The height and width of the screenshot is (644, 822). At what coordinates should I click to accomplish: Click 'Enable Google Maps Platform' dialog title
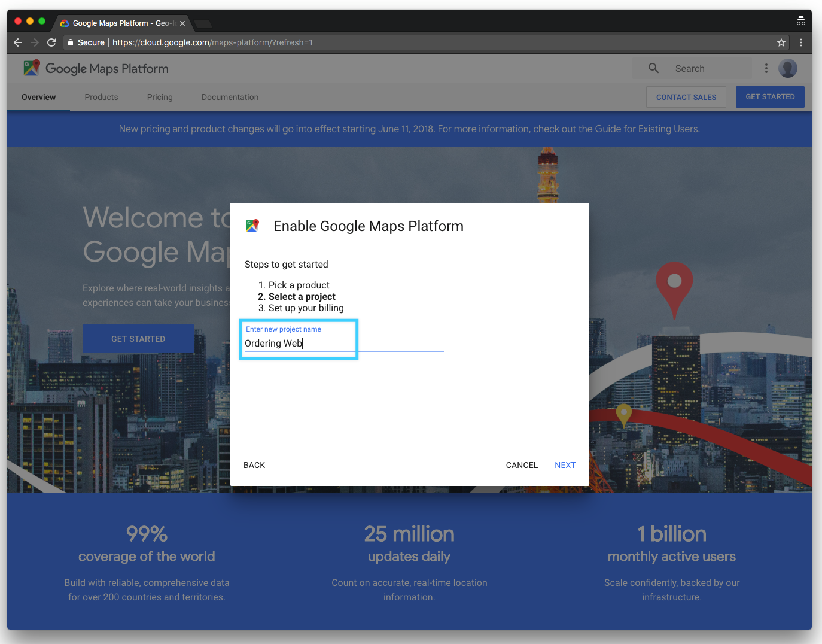click(x=369, y=226)
